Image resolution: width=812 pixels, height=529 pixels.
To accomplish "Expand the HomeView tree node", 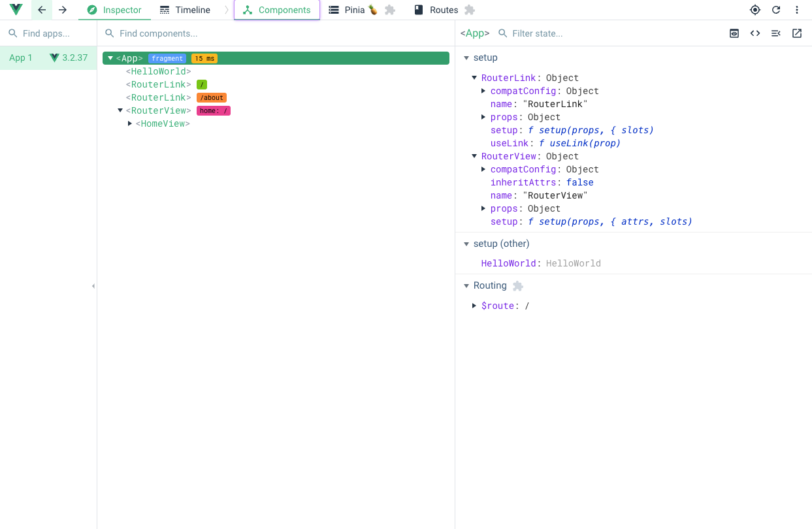I will tap(130, 123).
